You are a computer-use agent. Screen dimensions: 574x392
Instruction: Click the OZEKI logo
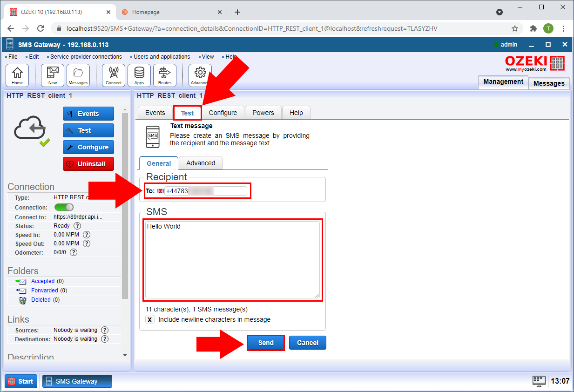[535, 63]
